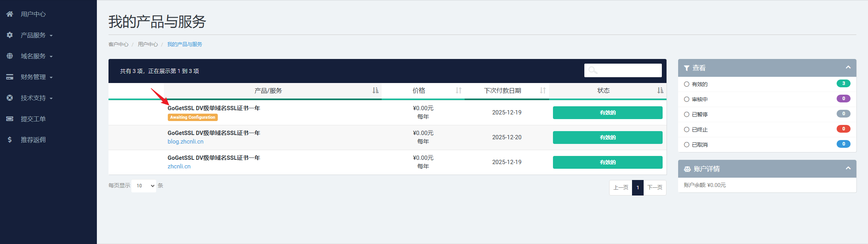868x244 pixels.
Task: Select the 已终止 filter radio button
Action: pyautogui.click(x=687, y=130)
